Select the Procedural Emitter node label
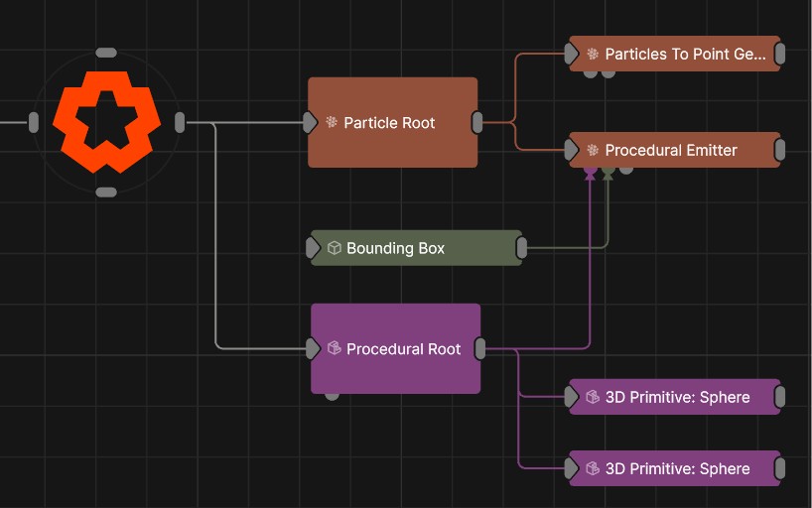This screenshot has height=508, width=812. 671,151
